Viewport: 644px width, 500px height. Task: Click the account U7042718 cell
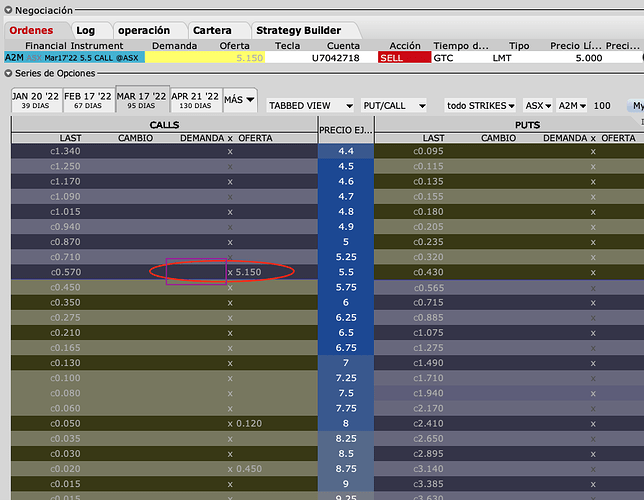336,58
